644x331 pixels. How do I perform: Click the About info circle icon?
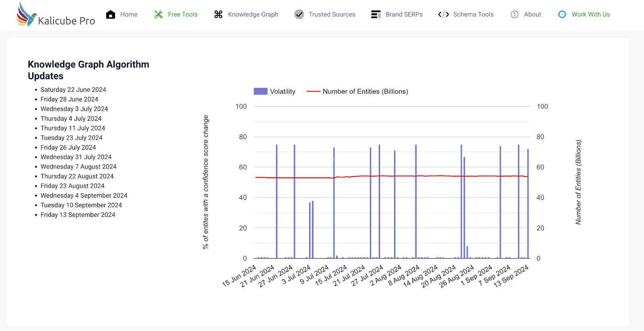[514, 14]
